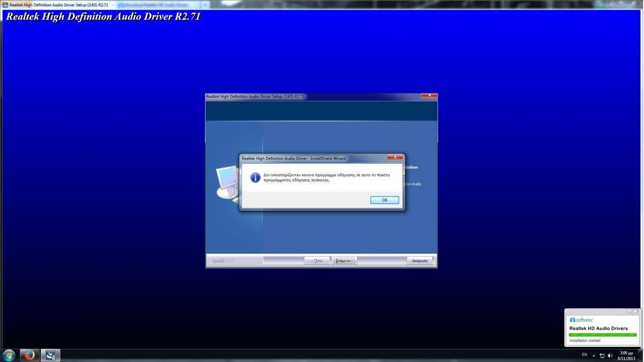Click the Softonic logo in popup
The width and height of the screenshot is (644, 362).
pos(582,320)
